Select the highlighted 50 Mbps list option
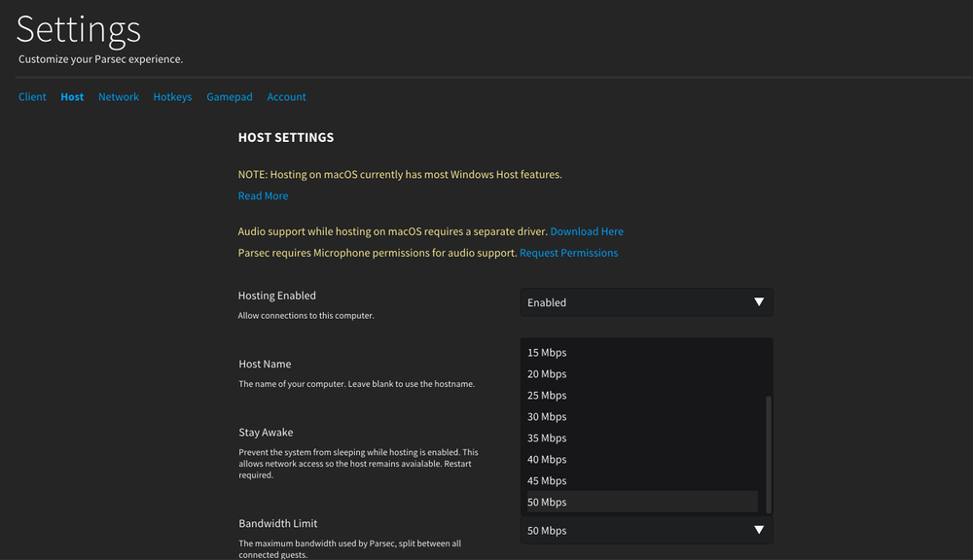This screenshot has height=560, width=973. click(x=642, y=502)
